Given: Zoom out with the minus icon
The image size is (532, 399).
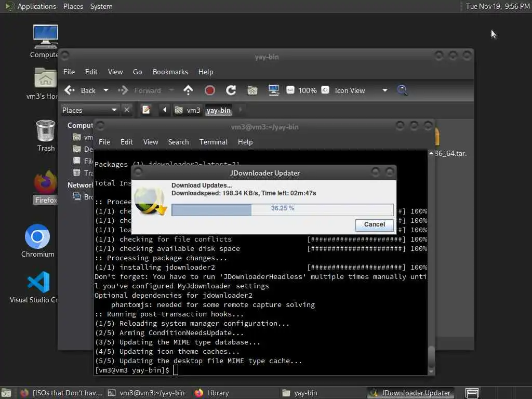Looking at the screenshot, I should 290,90.
